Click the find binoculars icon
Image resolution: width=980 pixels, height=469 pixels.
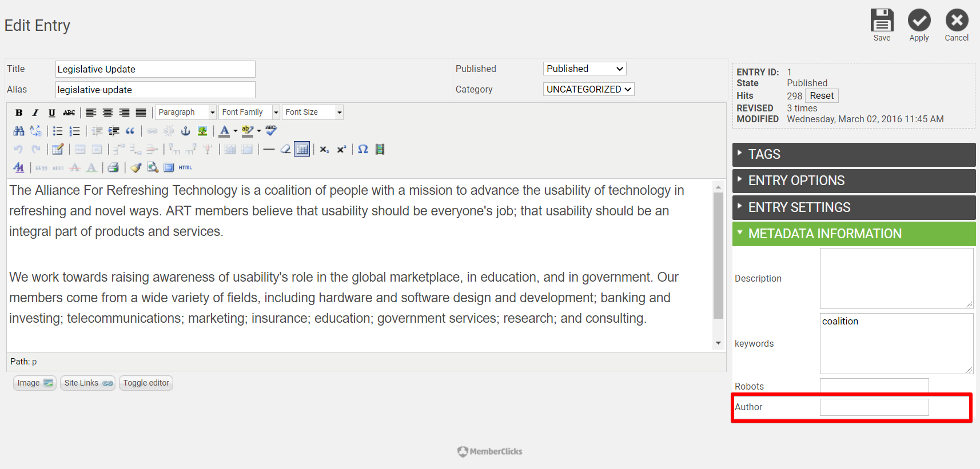19,131
